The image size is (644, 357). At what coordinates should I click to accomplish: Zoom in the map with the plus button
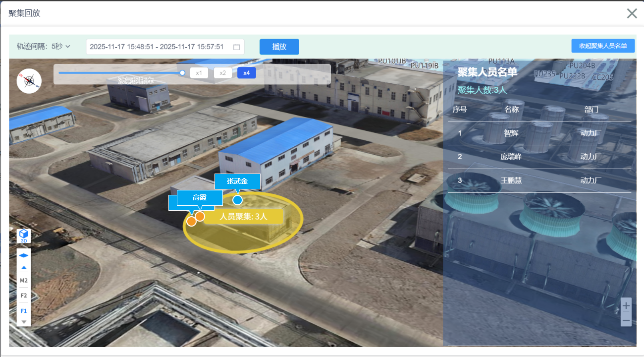626,305
